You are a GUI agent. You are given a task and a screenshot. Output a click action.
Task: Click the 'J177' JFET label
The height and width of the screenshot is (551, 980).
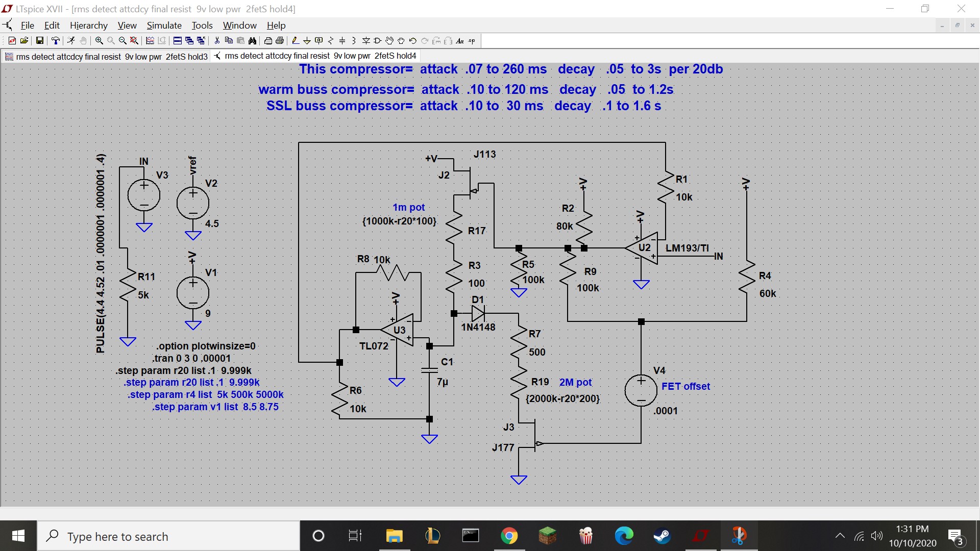503,447
